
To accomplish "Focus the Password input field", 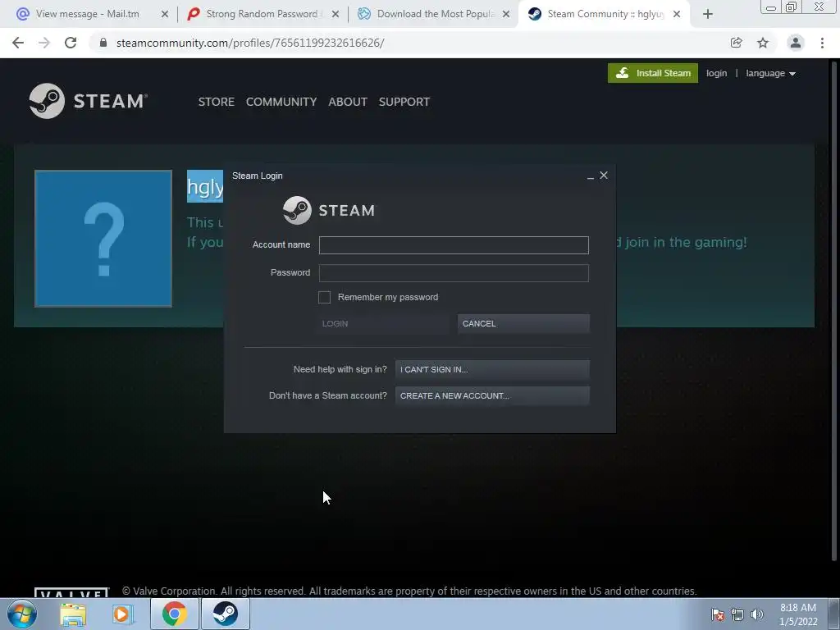I will click(x=454, y=273).
